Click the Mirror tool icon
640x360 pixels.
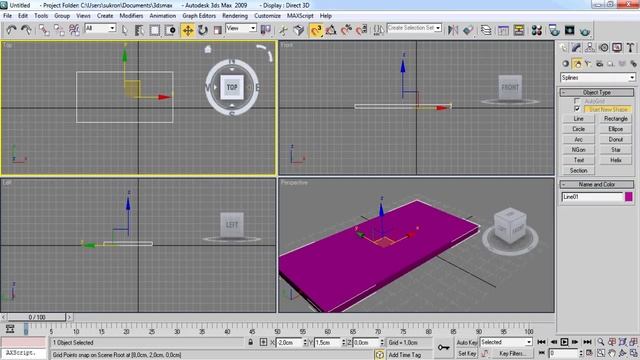point(453,30)
